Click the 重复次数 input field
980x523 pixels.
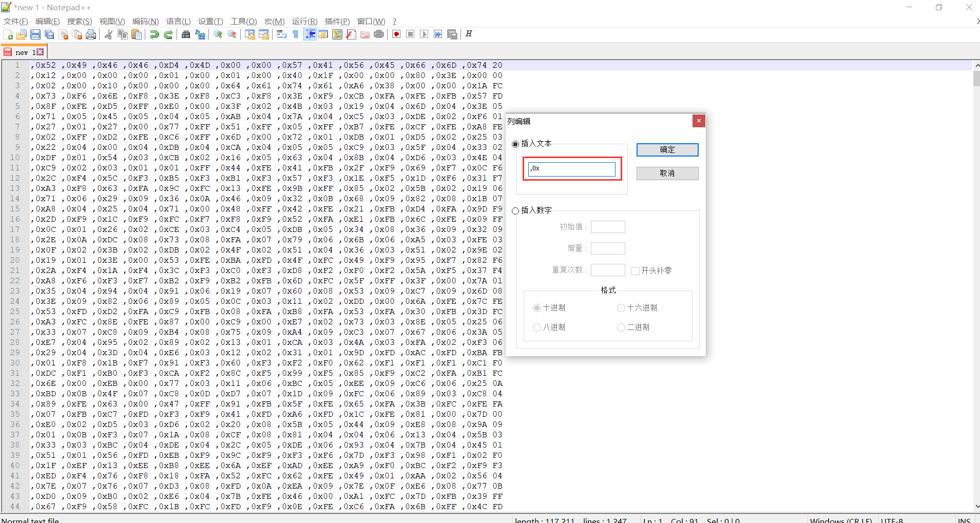(x=608, y=270)
